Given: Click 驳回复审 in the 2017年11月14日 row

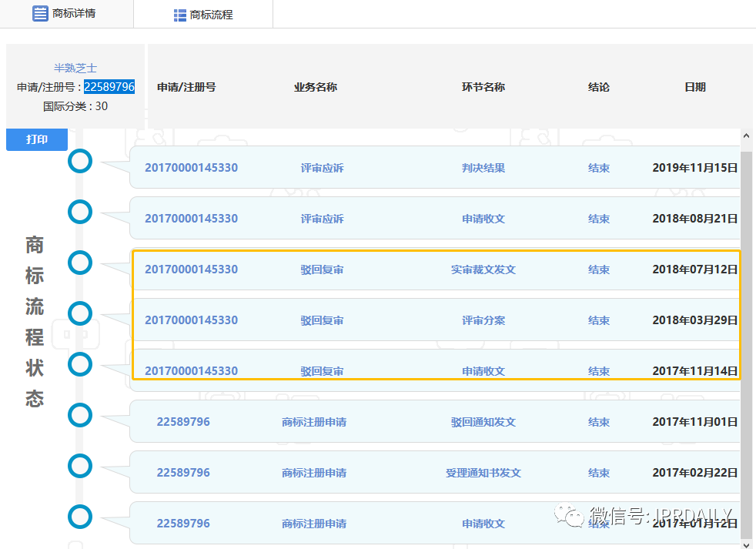Looking at the screenshot, I should click(x=322, y=371).
